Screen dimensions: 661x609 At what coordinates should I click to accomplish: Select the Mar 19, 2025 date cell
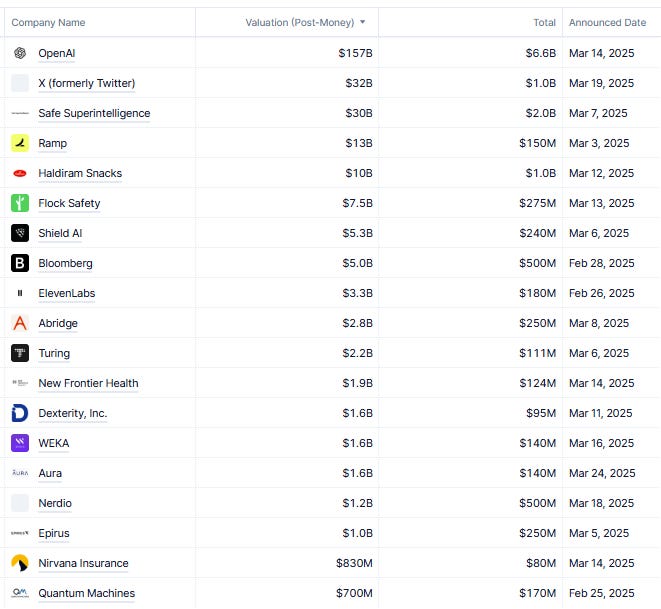pos(612,83)
